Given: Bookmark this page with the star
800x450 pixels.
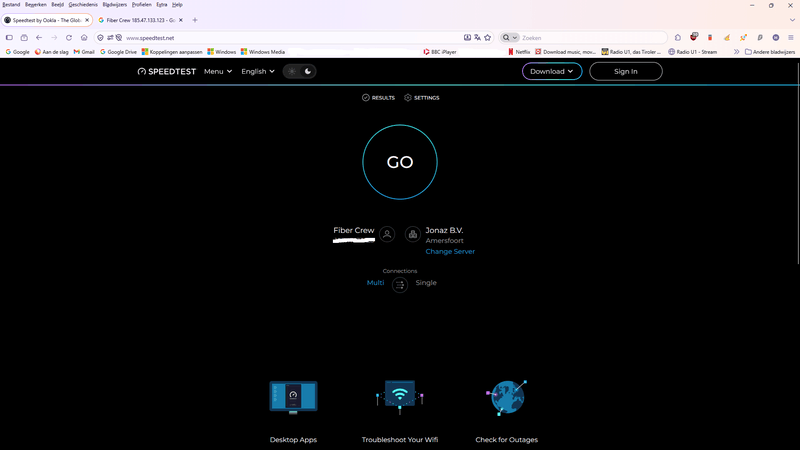Looking at the screenshot, I should pyautogui.click(x=488, y=38).
